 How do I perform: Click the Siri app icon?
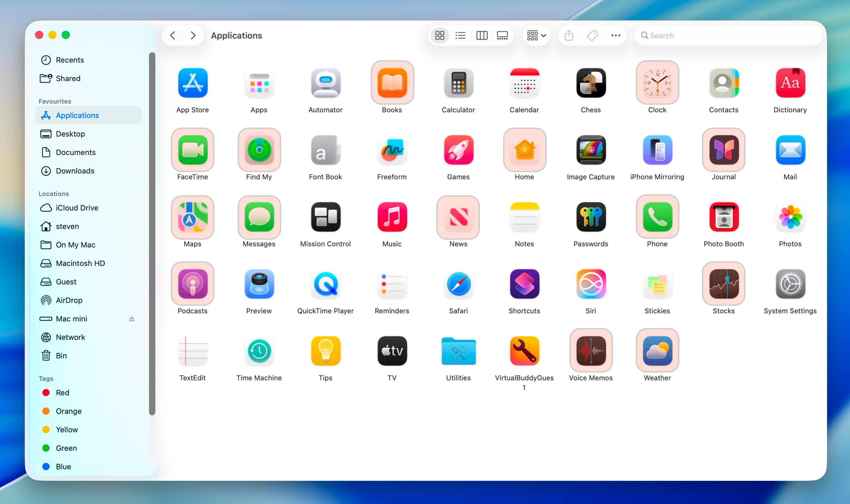(x=591, y=284)
